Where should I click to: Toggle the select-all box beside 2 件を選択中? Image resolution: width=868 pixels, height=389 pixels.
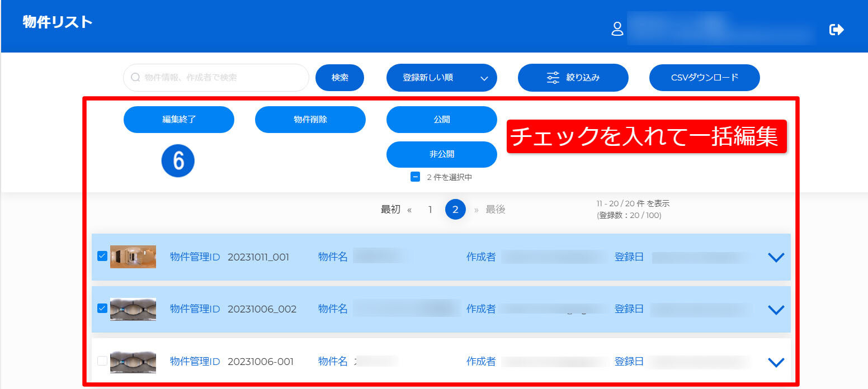tap(415, 177)
